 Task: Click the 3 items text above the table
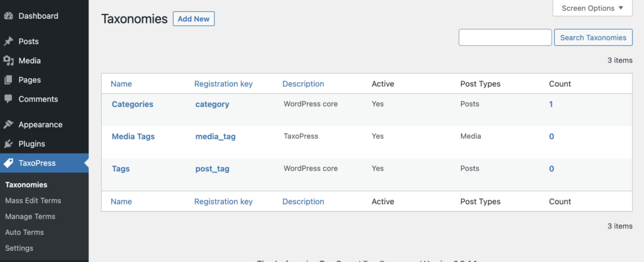(619, 60)
